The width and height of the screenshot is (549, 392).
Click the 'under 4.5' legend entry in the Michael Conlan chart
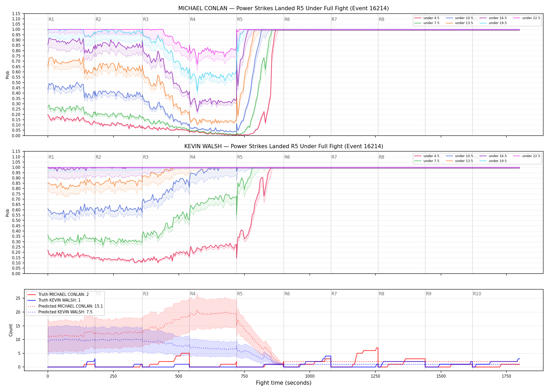(427, 18)
